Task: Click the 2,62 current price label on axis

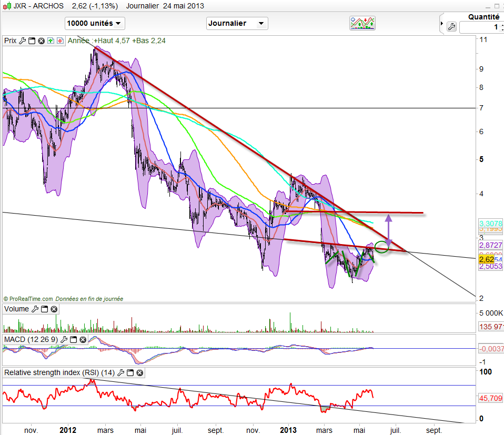Action: pyautogui.click(x=486, y=259)
